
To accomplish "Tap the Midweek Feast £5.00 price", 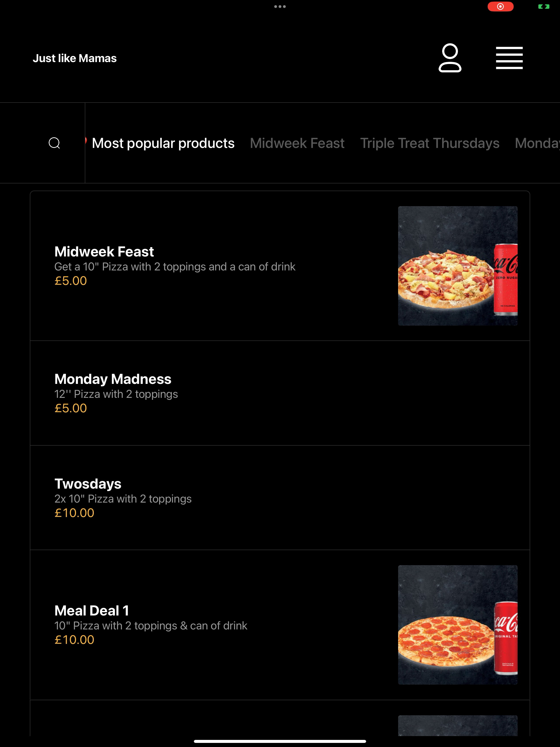I will click(71, 281).
